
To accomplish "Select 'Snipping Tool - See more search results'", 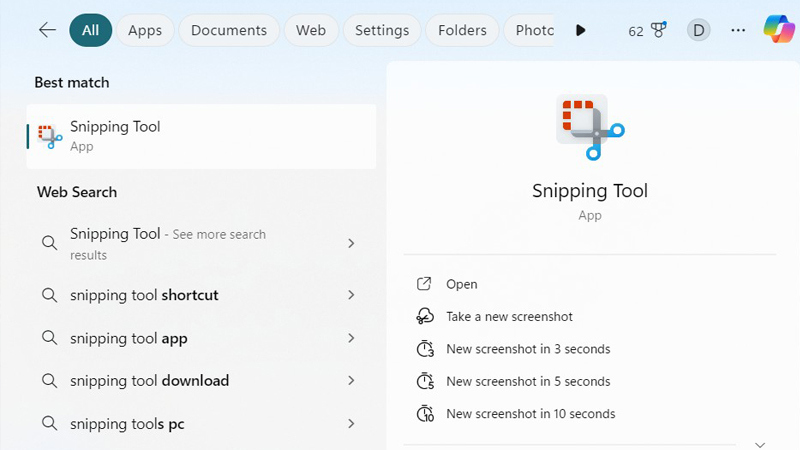I will [x=201, y=243].
